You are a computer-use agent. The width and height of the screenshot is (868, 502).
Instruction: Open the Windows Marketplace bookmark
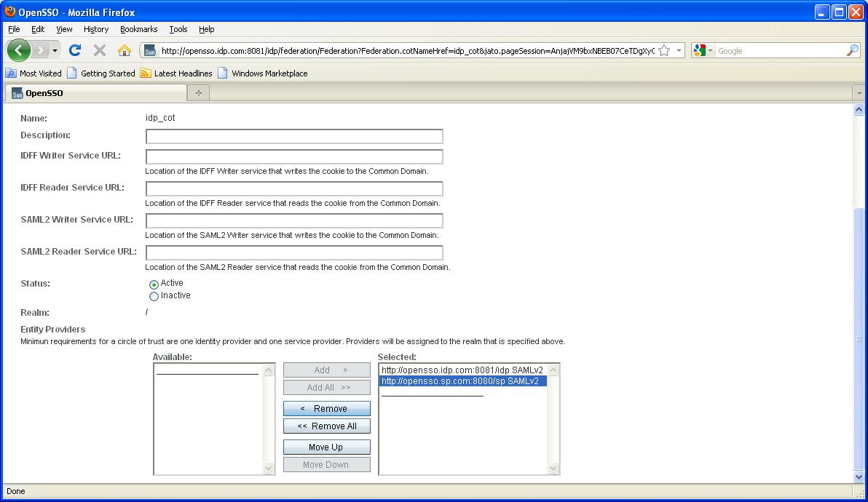pos(262,73)
